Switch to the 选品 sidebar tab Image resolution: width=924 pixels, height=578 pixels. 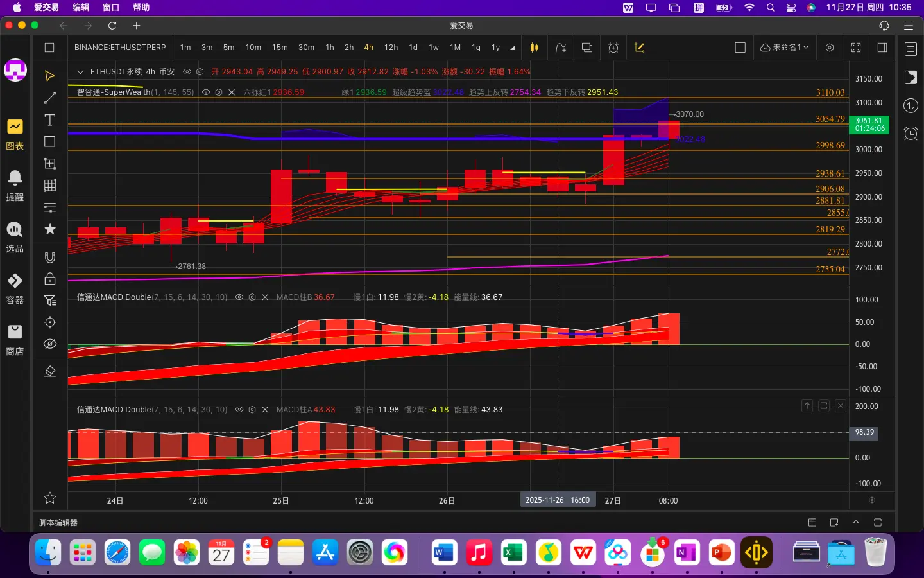[x=15, y=237]
